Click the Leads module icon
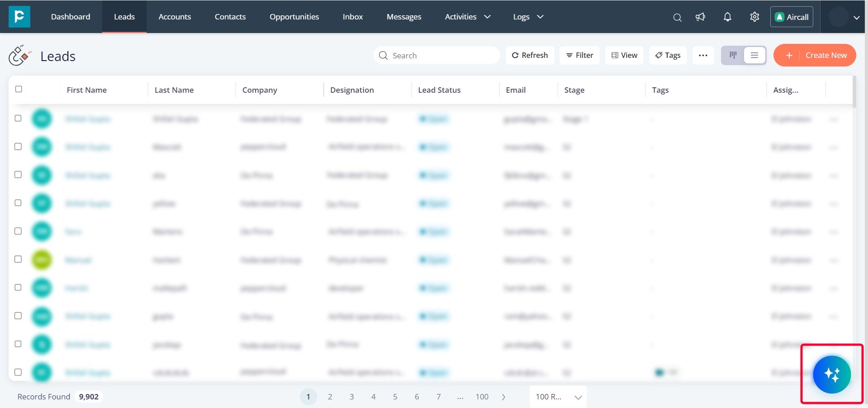Viewport: 868px width, 408px height. [x=20, y=56]
